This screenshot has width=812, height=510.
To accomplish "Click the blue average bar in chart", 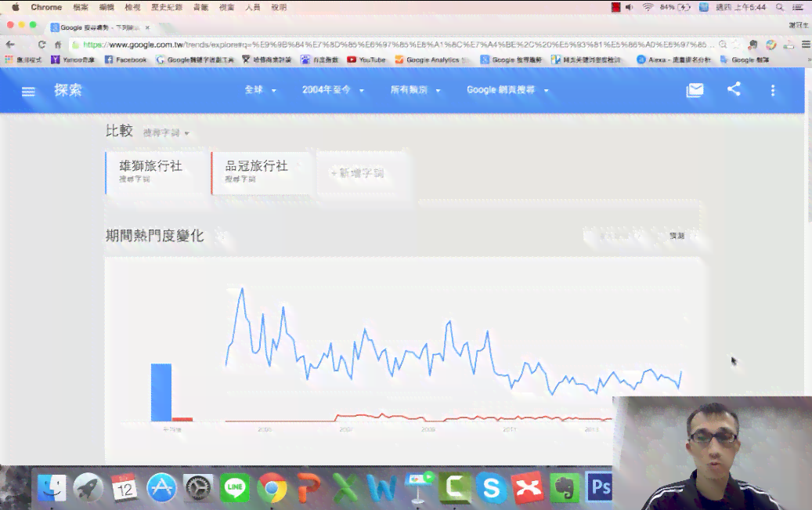I will pos(161,392).
